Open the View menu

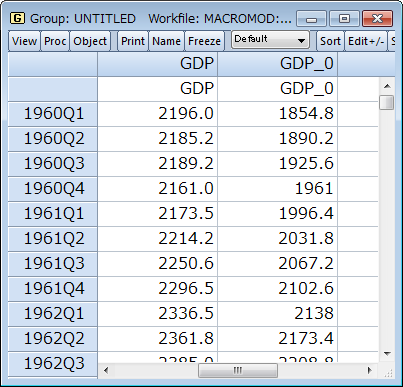[24, 41]
